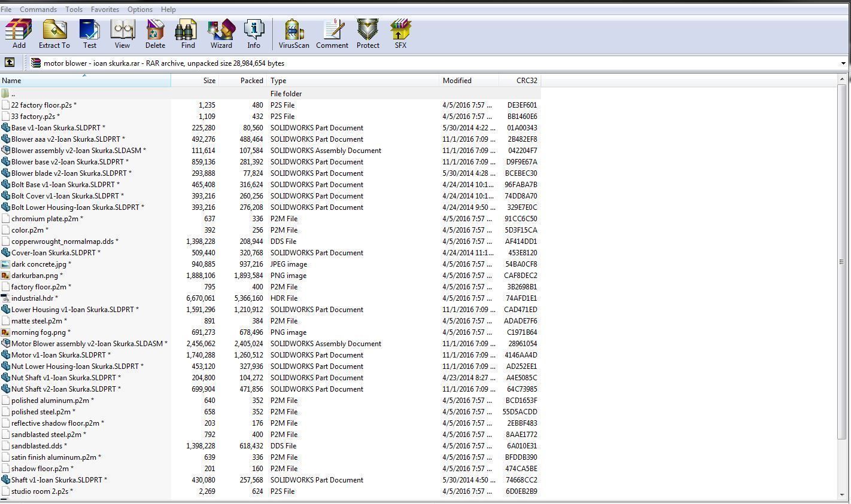Image resolution: width=851 pixels, height=504 pixels.
Task: Click the Add toolbar icon
Action: [x=19, y=33]
